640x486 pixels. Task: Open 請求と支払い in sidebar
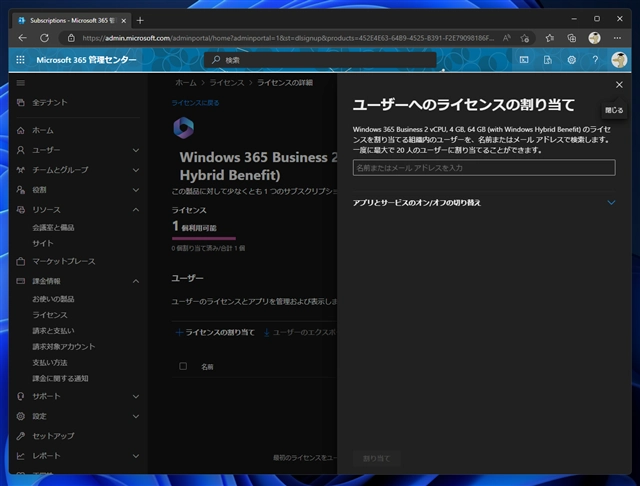point(53,331)
